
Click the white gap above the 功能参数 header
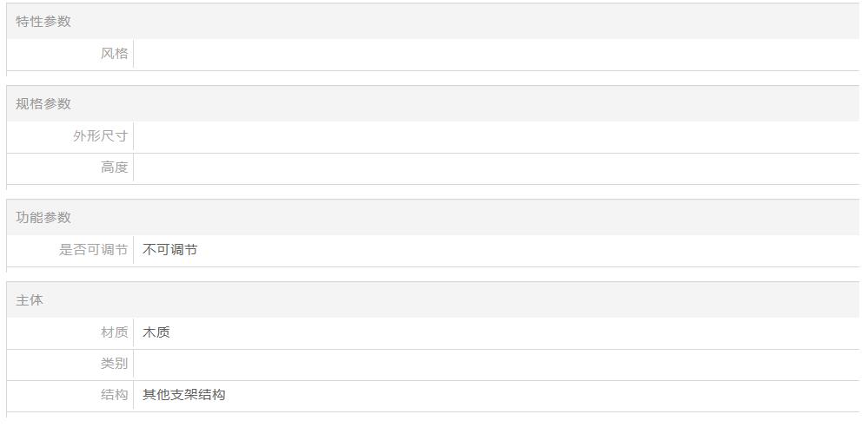pos(434,192)
